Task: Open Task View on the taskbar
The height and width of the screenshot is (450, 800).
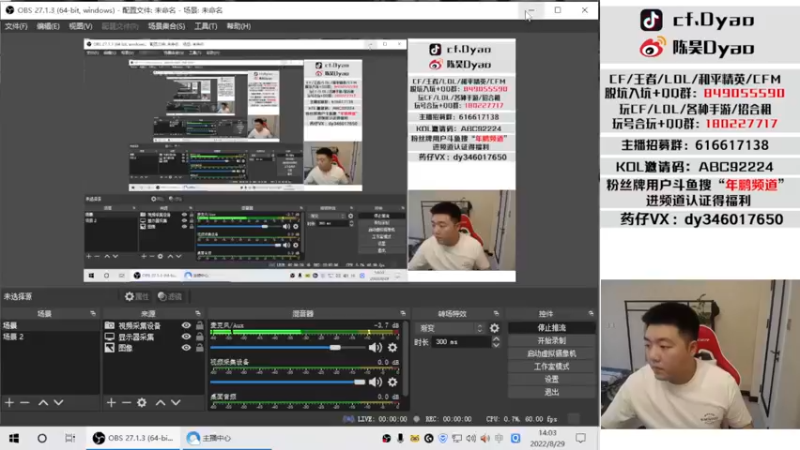Action: [70, 438]
